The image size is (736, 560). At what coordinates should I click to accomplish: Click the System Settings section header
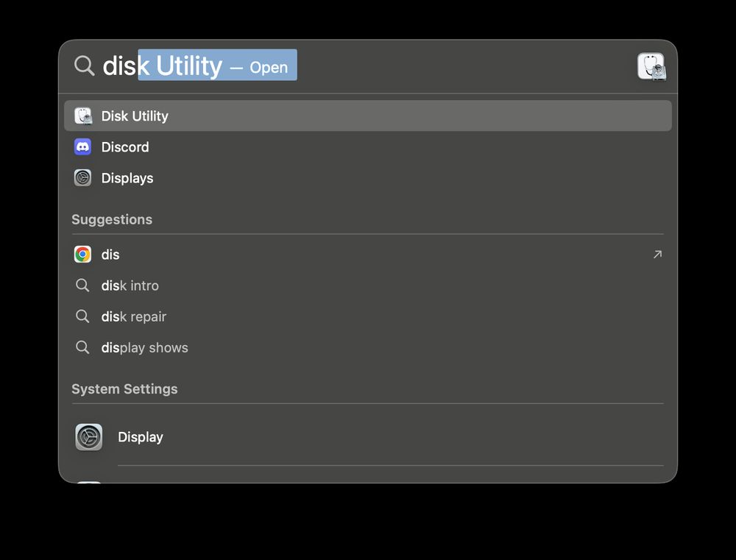[124, 389]
